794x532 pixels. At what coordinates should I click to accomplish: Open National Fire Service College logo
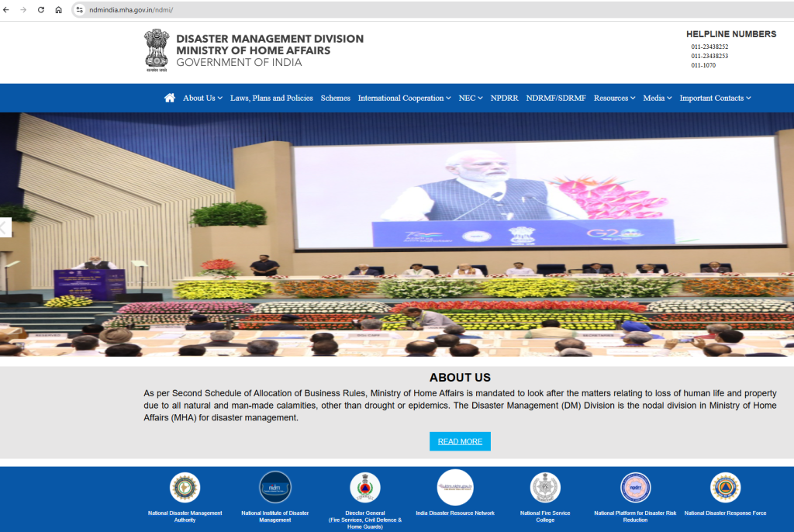(x=545, y=488)
